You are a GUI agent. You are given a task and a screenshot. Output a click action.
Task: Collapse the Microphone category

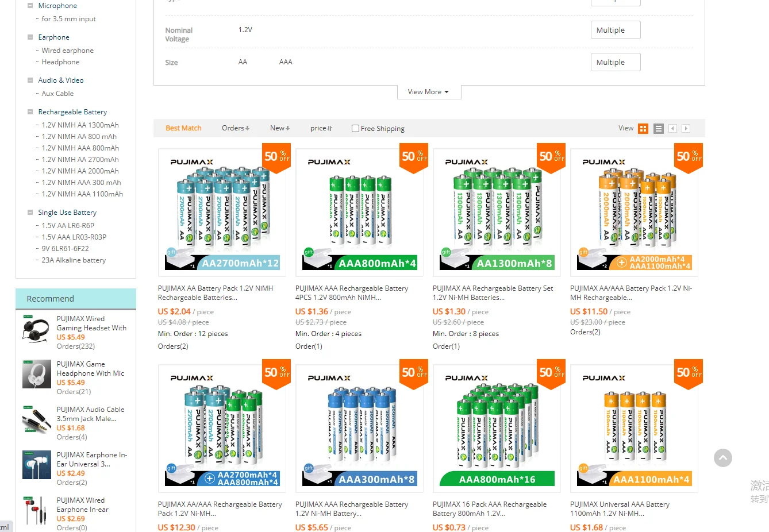pos(30,6)
